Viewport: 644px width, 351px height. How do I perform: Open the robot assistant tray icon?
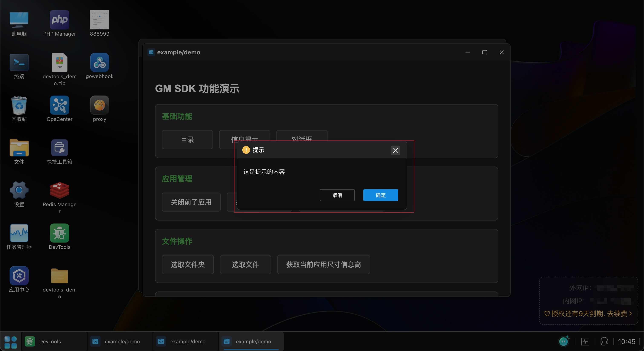point(564,341)
